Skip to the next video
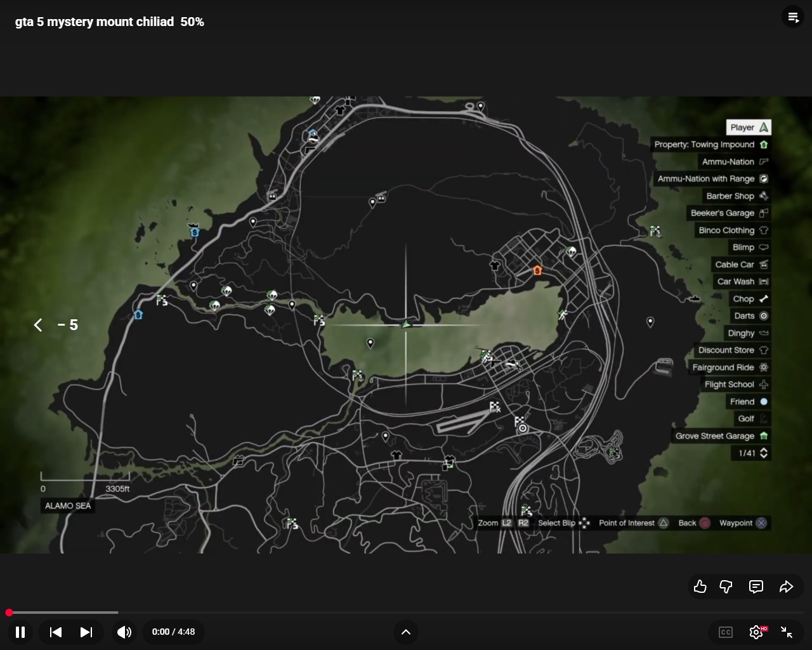Viewport: 812px width, 650px height. click(86, 632)
